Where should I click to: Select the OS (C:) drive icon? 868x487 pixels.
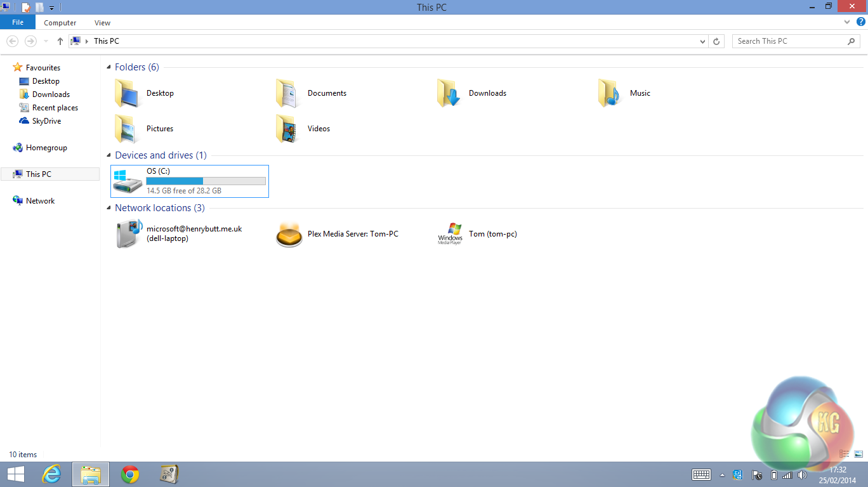click(128, 181)
